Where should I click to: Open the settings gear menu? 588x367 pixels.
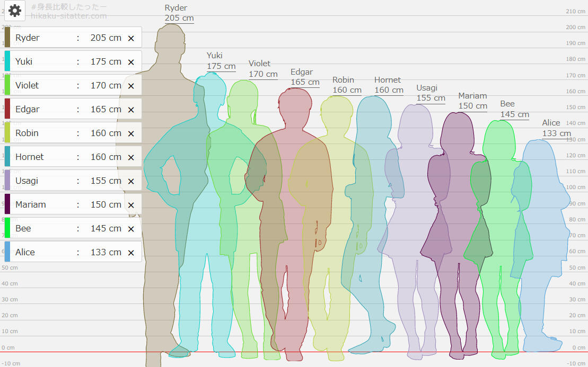point(15,11)
